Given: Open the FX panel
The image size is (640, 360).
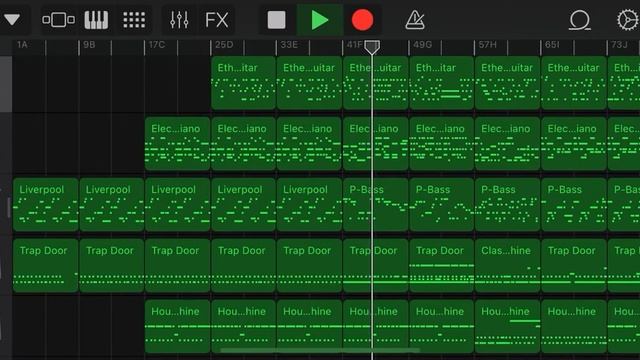Looking at the screenshot, I should [216, 20].
